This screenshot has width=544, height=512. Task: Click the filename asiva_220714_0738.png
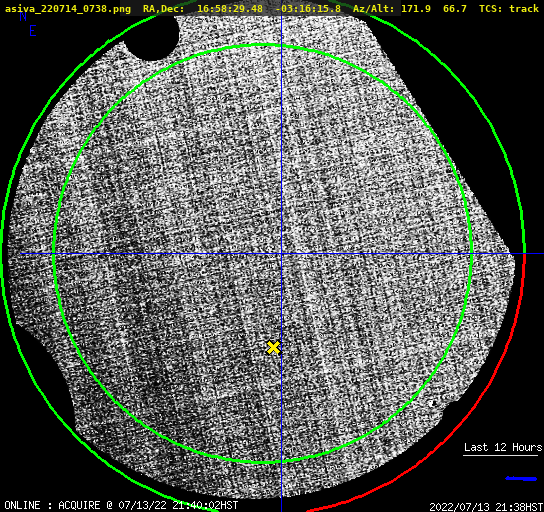point(68,8)
